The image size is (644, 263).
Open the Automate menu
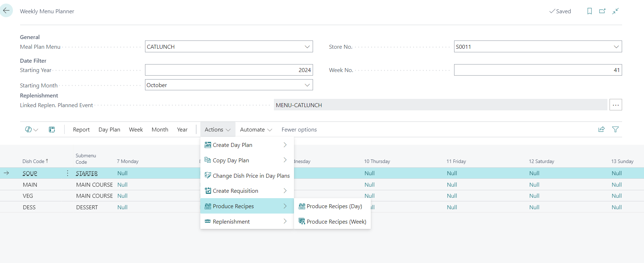click(x=256, y=129)
